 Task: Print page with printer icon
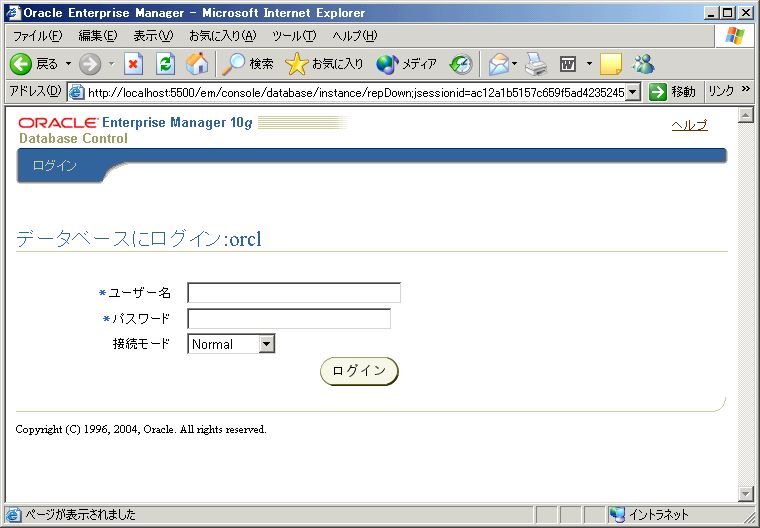pos(537,64)
